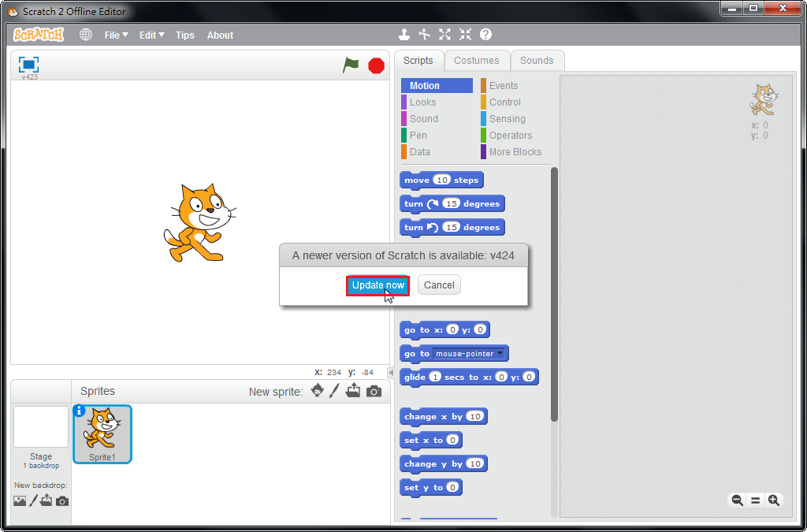Select the Duplicate stamp tool

point(404,35)
